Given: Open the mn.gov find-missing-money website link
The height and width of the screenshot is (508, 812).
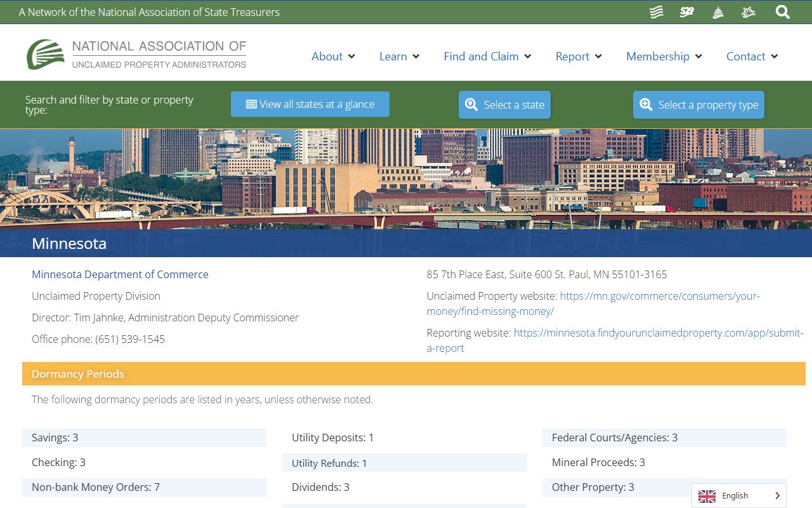Looking at the screenshot, I should coord(593,304).
